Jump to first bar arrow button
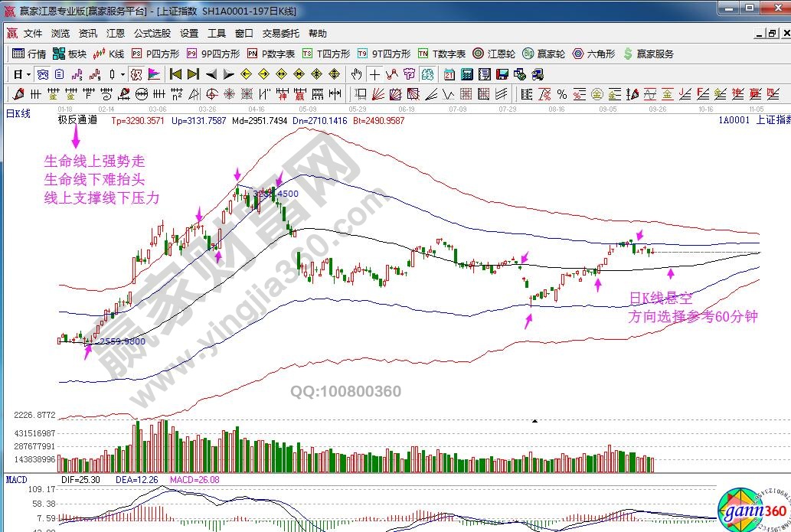Image resolution: width=791 pixels, height=532 pixels. (x=175, y=74)
